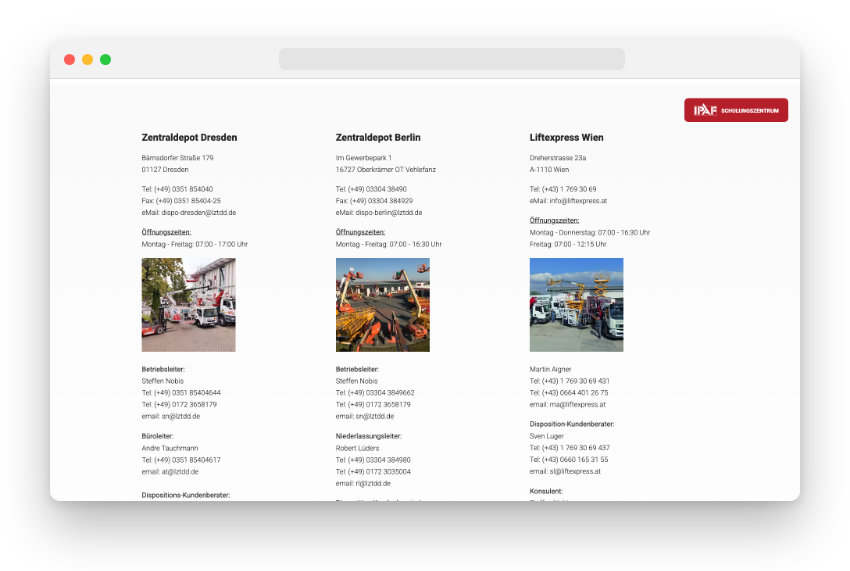
Task: Select Wien phone (+43) 1 769 30 69
Action: (569, 189)
